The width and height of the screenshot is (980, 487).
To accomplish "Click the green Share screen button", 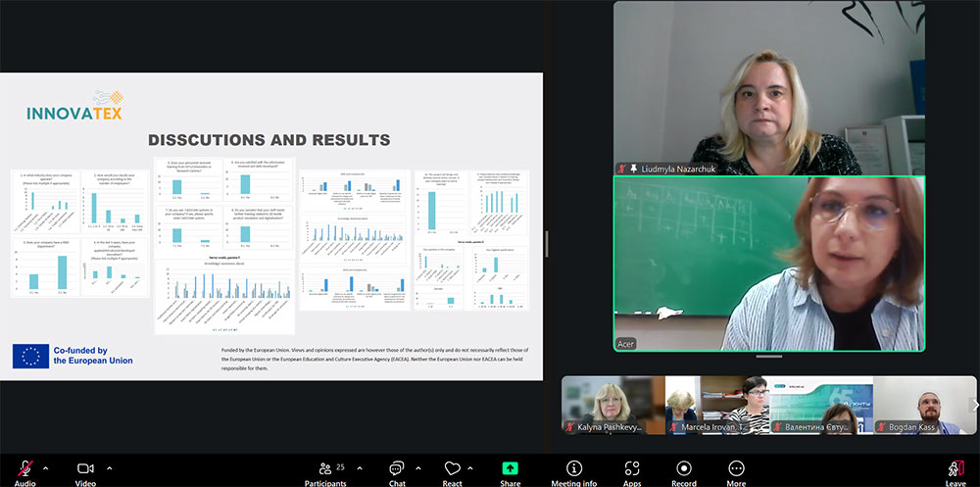I will coord(510,469).
